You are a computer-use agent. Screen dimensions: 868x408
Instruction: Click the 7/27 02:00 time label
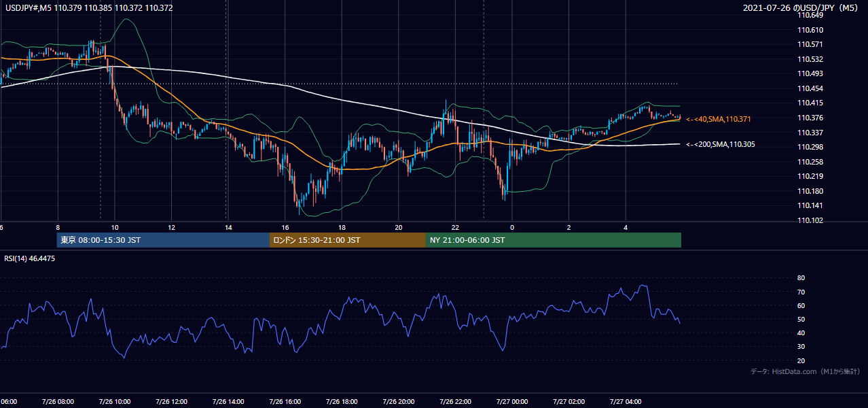coord(569,401)
